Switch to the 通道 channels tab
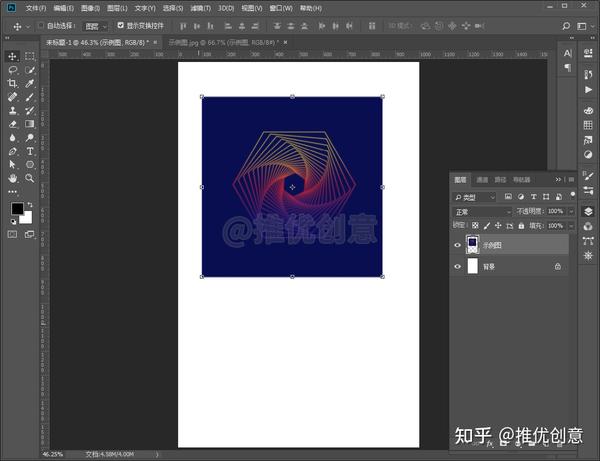 [x=482, y=180]
